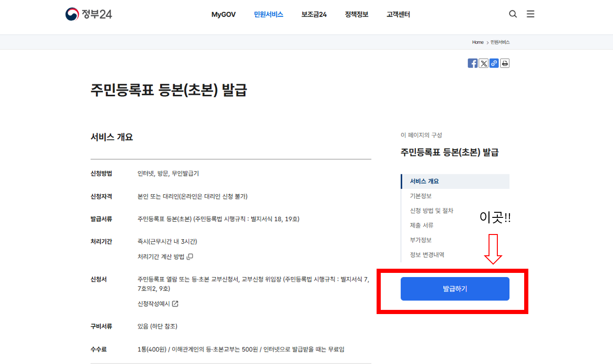Click the Home breadcrumb link
The image size is (613, 364).
point(477,42)
